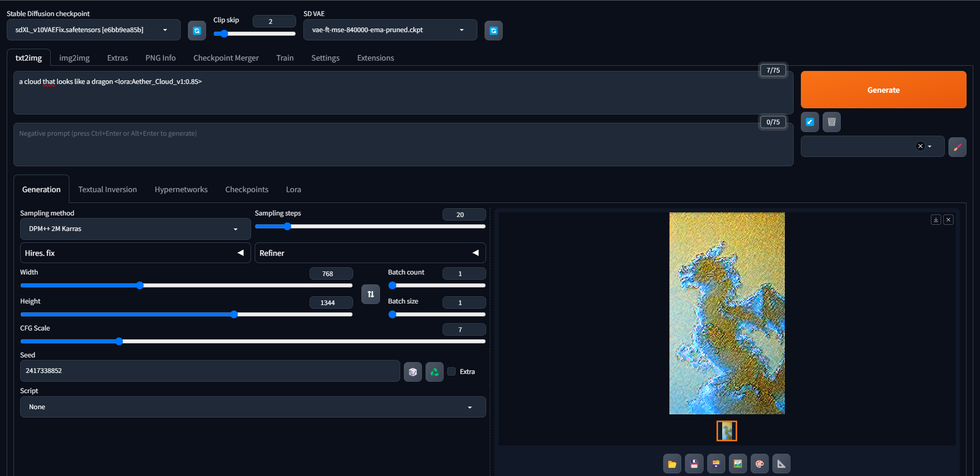The height and width of the screenshot is (476, 980).
Task: Open the Script dropdown showing None
Action: (x=253, y=407)
